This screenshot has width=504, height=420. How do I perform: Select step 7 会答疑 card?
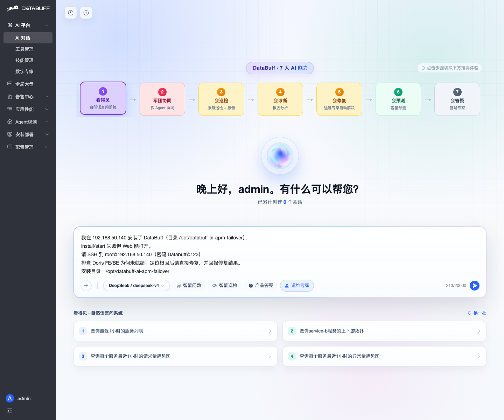point(457,99)
